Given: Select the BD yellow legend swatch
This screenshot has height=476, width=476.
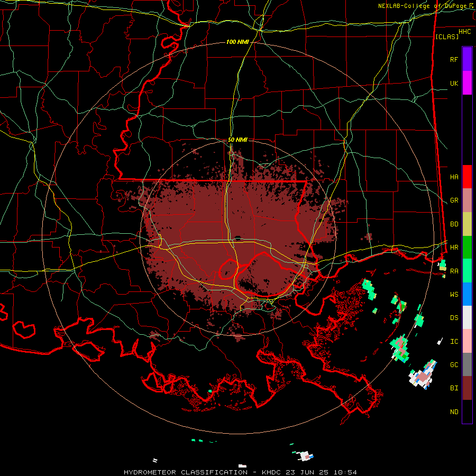Looking at the screenshot, I should (467, 224).
